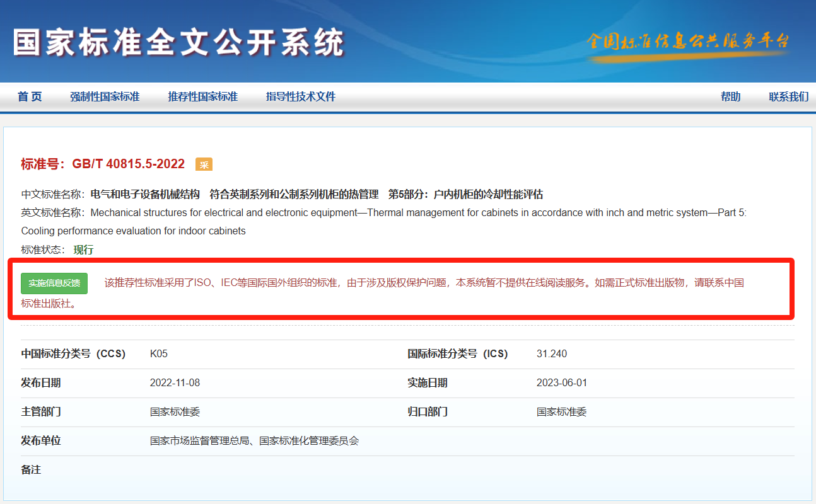Click the release date 2022-11-08

pyautogui.click(x=175, y=383)
